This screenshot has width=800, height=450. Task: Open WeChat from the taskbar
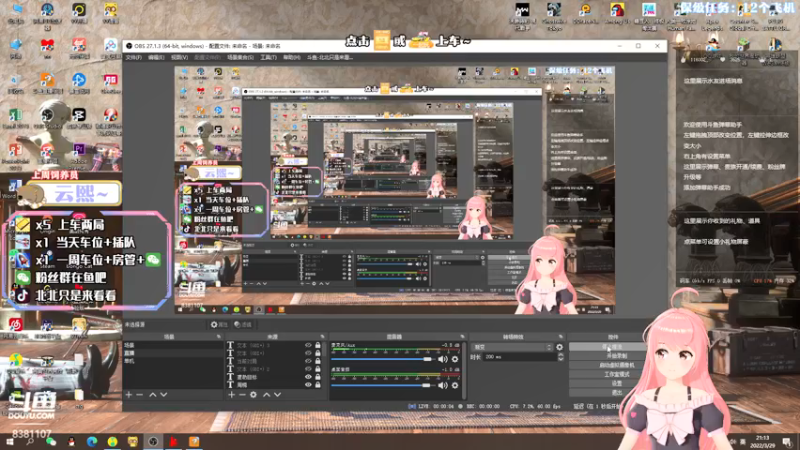pyautogui.click(x=51, y=442)
